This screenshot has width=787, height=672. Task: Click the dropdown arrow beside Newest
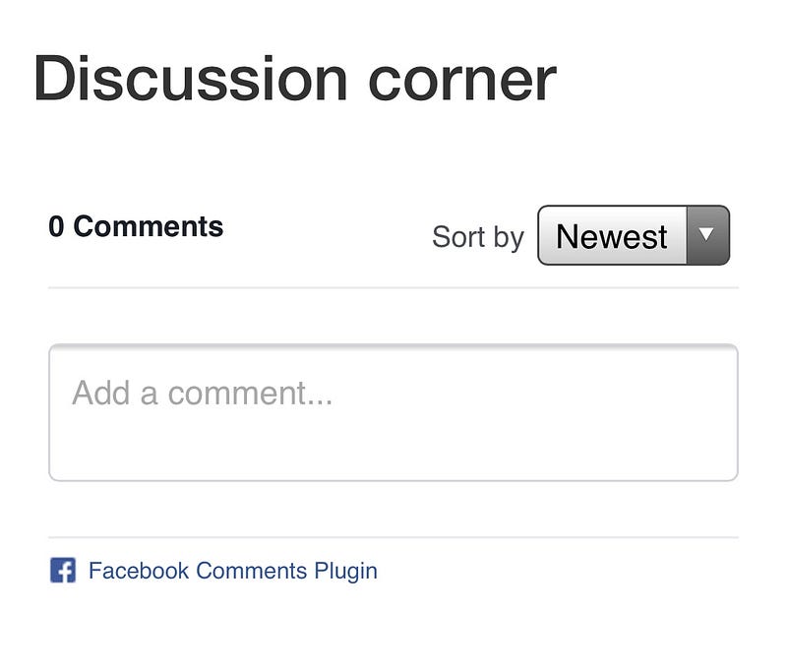pyautogui.click(x=707, y=235)
